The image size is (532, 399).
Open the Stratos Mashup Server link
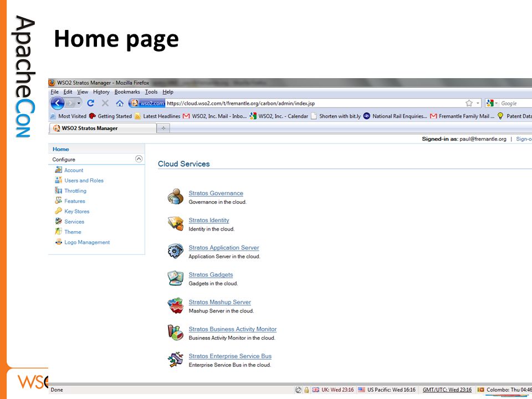coord(219,302)
